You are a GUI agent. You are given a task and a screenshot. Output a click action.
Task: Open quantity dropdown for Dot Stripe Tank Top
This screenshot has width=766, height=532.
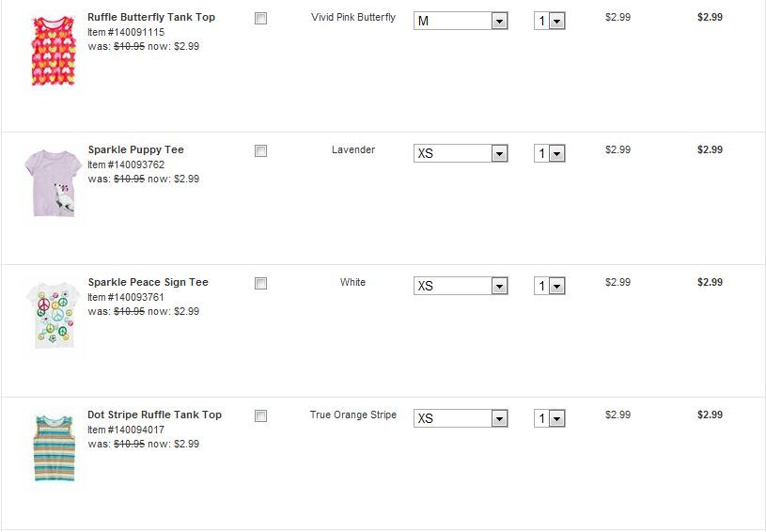(550, 418)
